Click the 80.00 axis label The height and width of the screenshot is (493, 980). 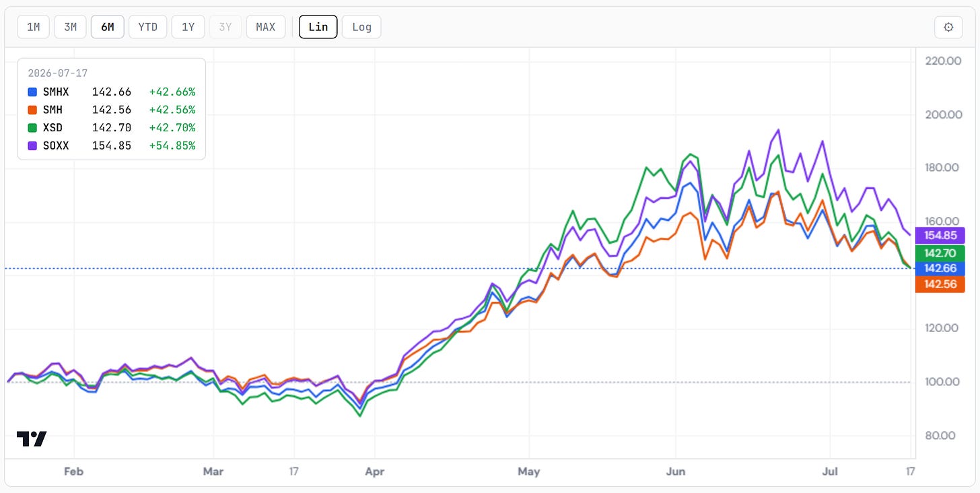(x=940, y=435)
